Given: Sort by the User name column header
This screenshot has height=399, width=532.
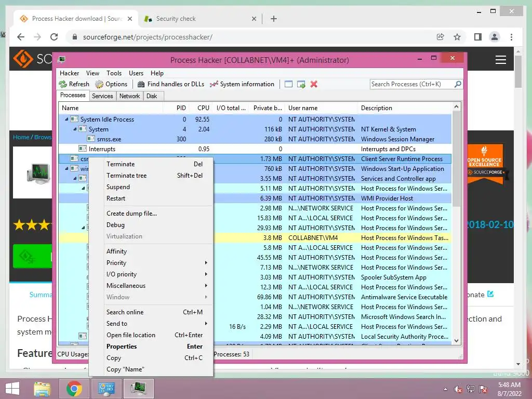Looking at the screenshot, I should [x=321, y=108].
